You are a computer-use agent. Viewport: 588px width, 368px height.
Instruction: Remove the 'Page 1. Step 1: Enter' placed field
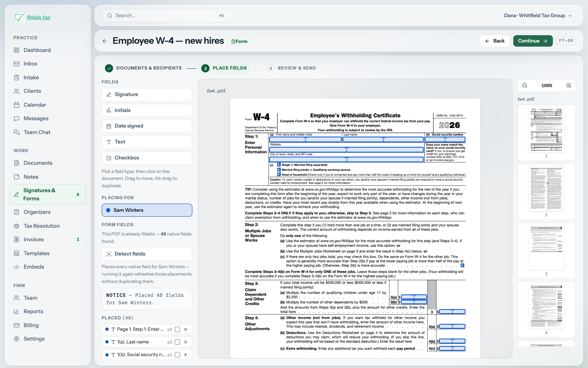(x=186, y=329)
